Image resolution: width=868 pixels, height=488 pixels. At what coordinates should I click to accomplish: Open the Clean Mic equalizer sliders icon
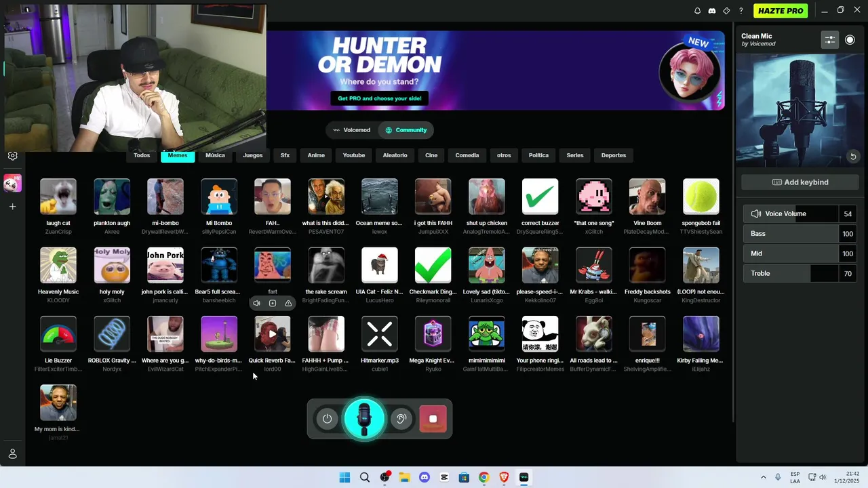[x=830, y=40]
